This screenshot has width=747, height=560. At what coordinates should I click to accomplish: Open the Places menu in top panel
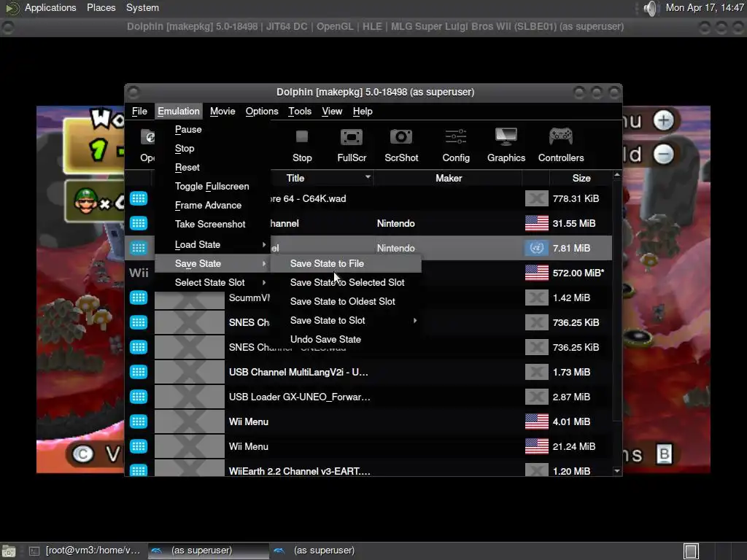(101, 7)
